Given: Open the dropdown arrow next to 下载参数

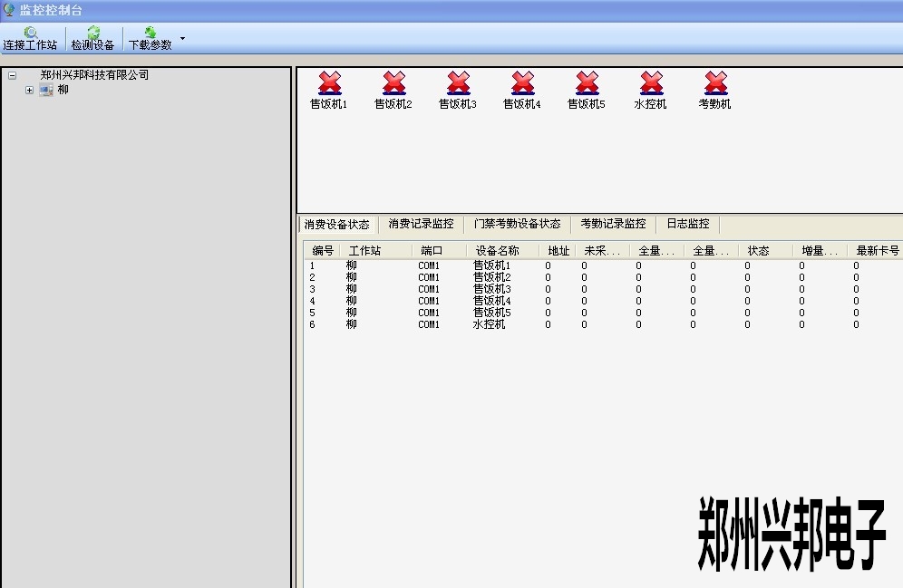Looking at the screenshot, I should coord(182,39).
